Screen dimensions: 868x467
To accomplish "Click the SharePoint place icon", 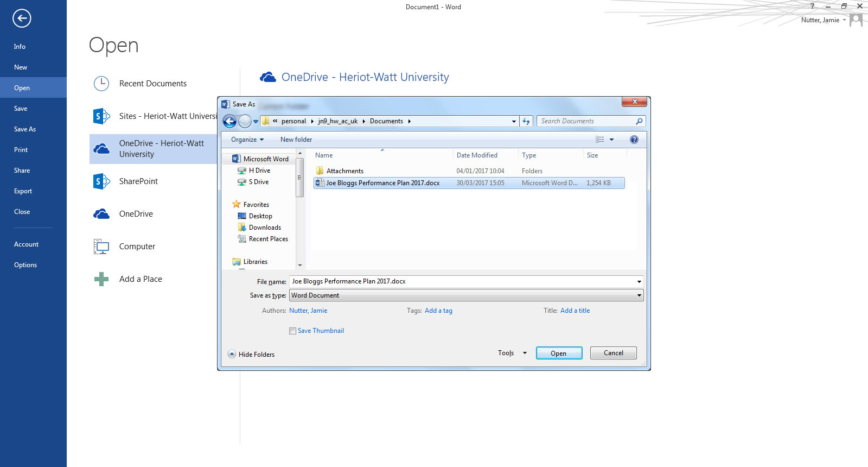I will [x=101, y=181].
